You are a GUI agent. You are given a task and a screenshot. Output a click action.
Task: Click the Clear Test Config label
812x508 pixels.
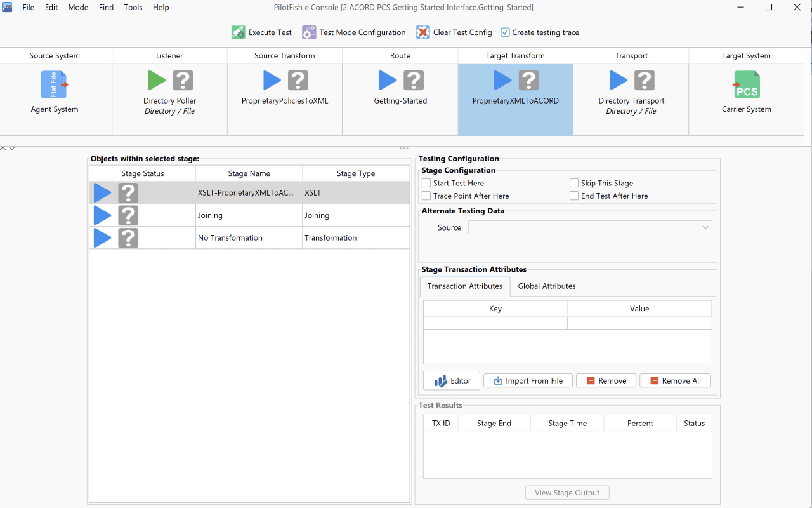pyautogui.click(x=462, y=32)
